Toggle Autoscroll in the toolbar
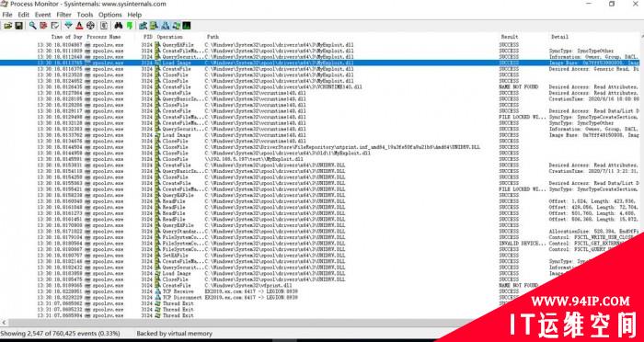The height and width of the screenshot is (342, 644). pos(43,26)
